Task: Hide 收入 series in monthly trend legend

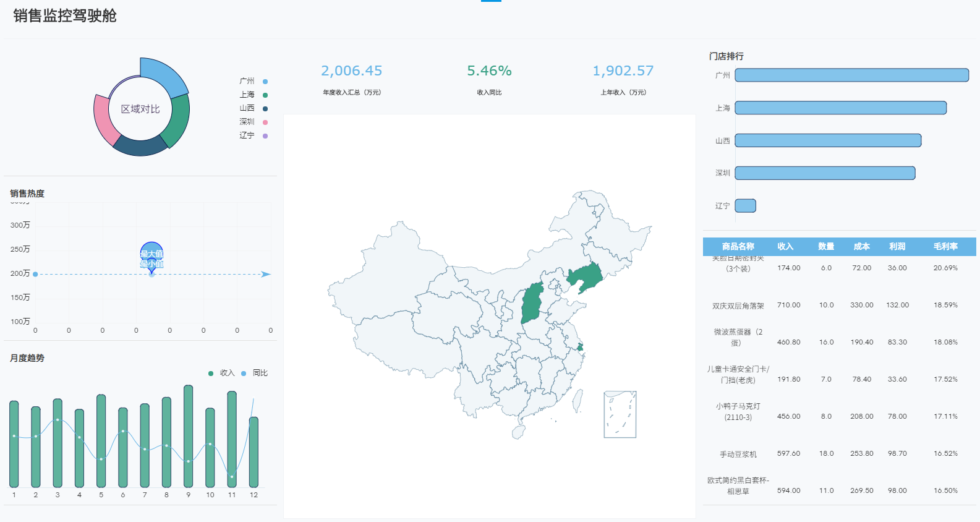Action: [221, 373]
